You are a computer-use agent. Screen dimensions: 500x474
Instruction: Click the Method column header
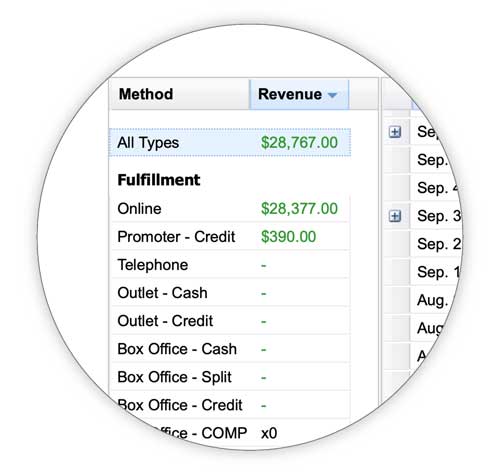180,94
